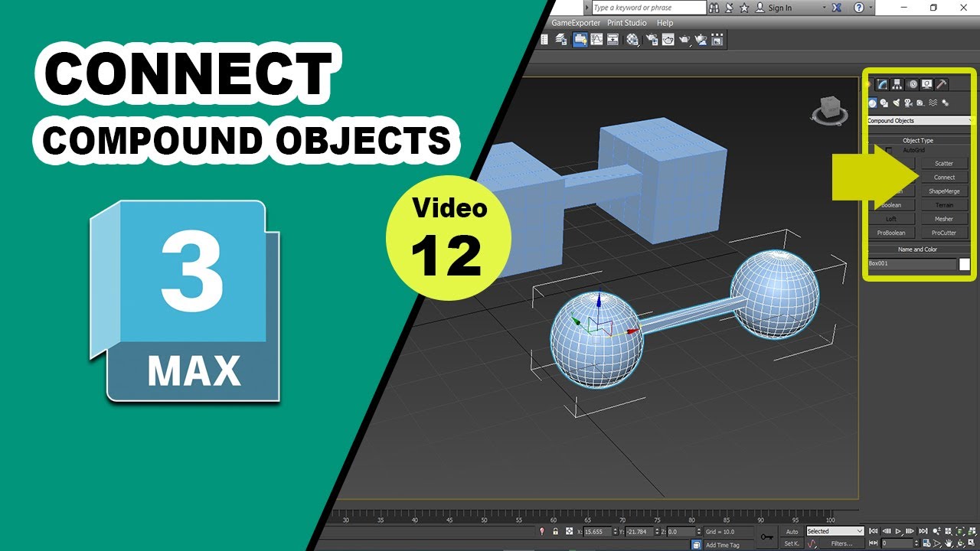Expand the Sign In dropdown arrow
The image size is (980, 551).
825,8
